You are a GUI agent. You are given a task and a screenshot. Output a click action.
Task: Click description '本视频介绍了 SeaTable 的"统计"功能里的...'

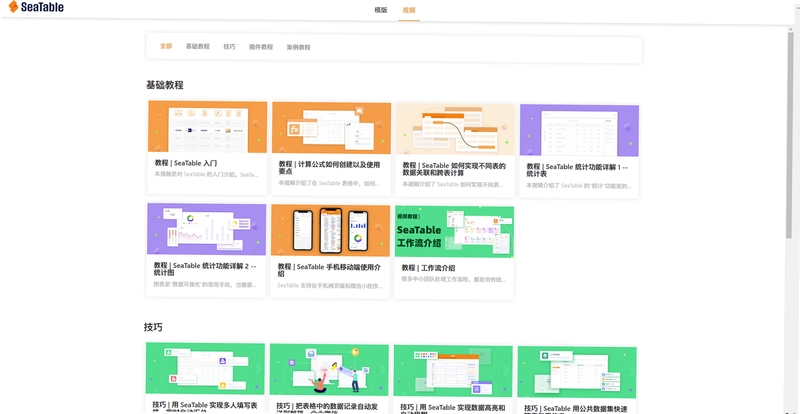coord(577,185)
